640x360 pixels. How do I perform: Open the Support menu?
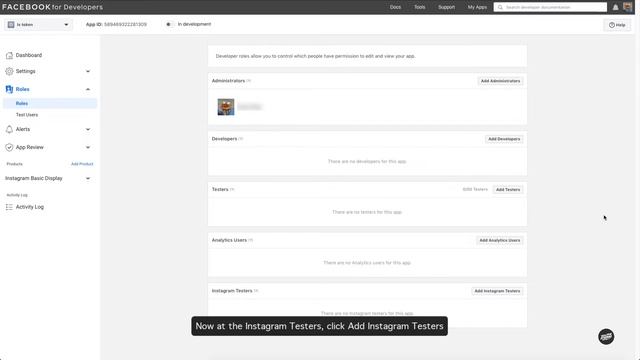(446, 7)
